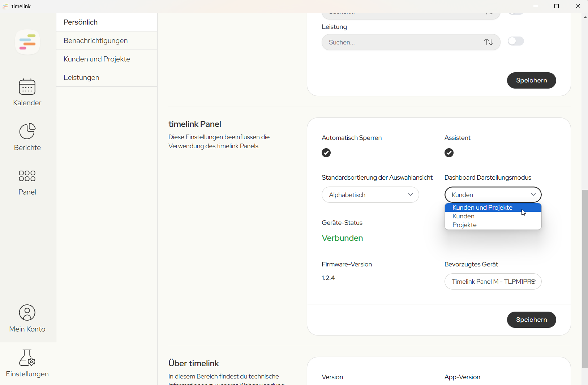Go to Kunden und Projekte settings tab
This screenshot has width=588, height=385.
(107, 59)
